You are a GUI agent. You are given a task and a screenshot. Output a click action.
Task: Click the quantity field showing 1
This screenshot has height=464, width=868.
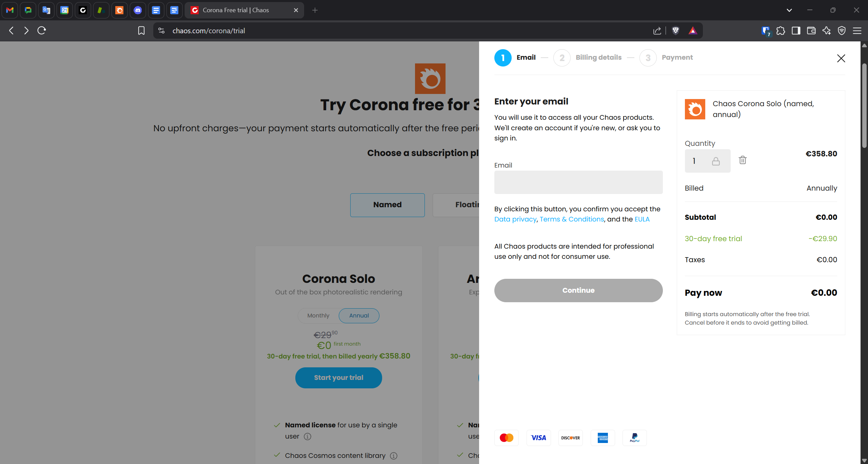click(x=708, y=161)
